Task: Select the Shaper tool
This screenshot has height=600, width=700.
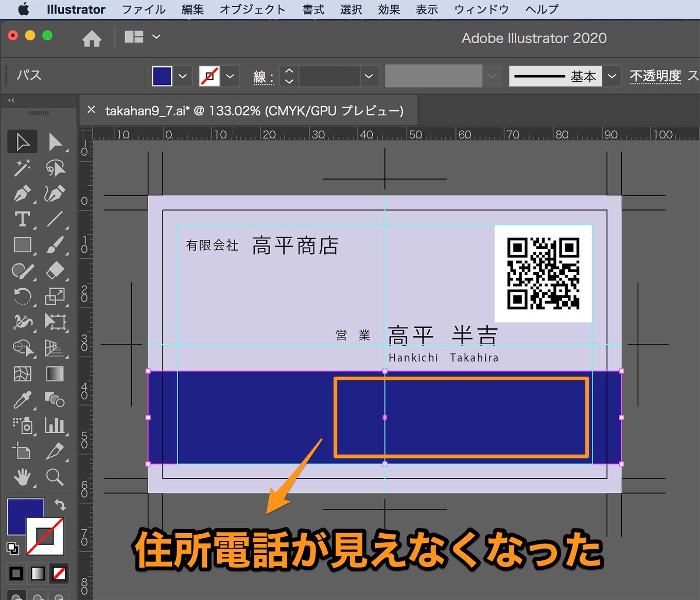Action: 23,271
